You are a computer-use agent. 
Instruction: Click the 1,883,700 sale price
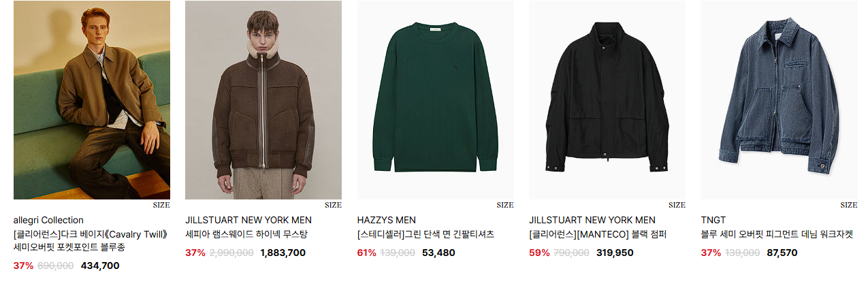click(283, 253)
